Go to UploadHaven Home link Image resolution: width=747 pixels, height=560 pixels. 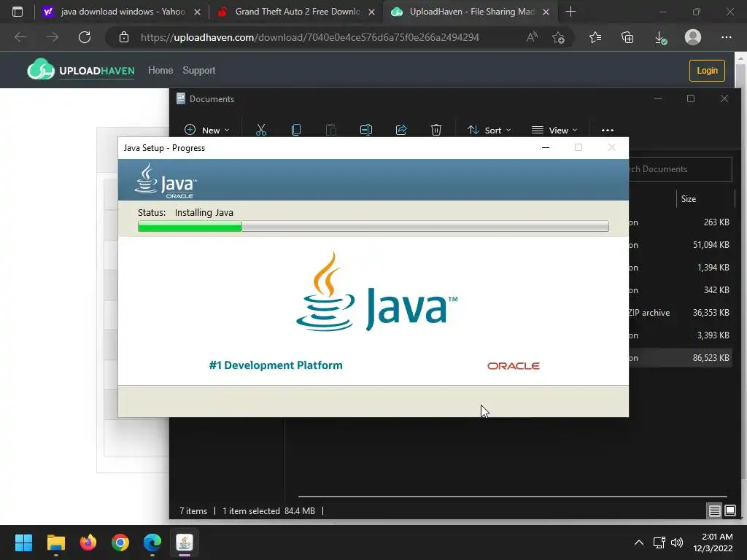point(160,70)
